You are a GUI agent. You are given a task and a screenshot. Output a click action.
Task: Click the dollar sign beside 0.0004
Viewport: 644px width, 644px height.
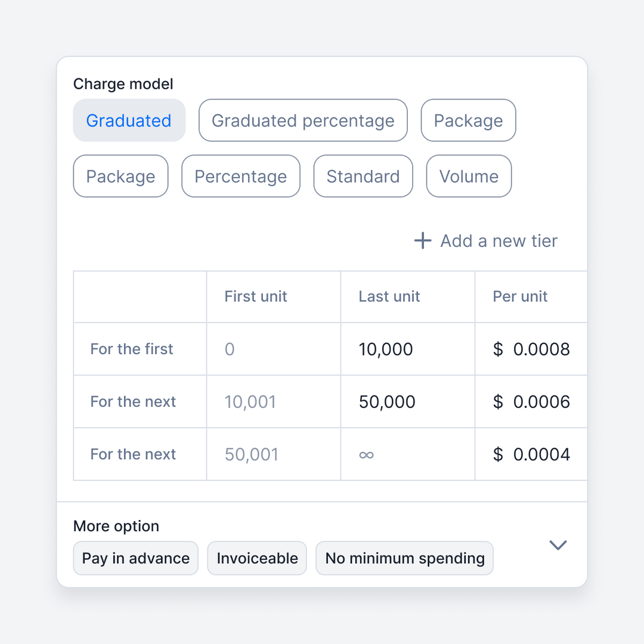[499, 454]
